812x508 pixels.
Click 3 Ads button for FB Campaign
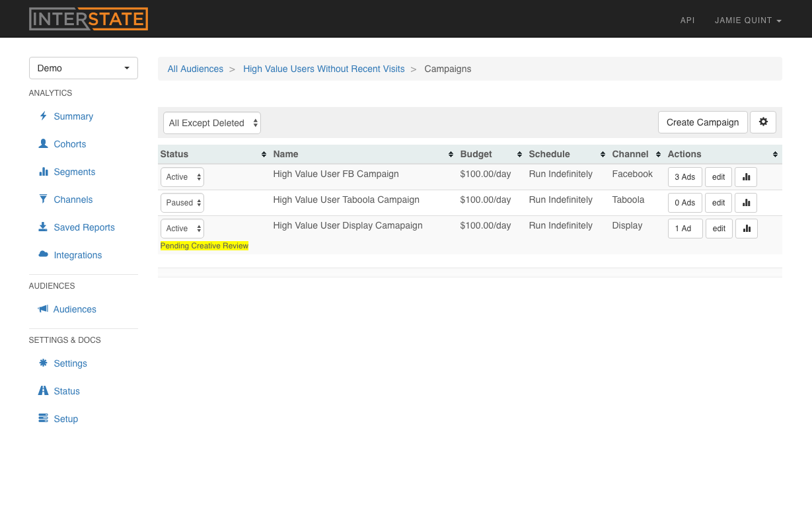685,177
